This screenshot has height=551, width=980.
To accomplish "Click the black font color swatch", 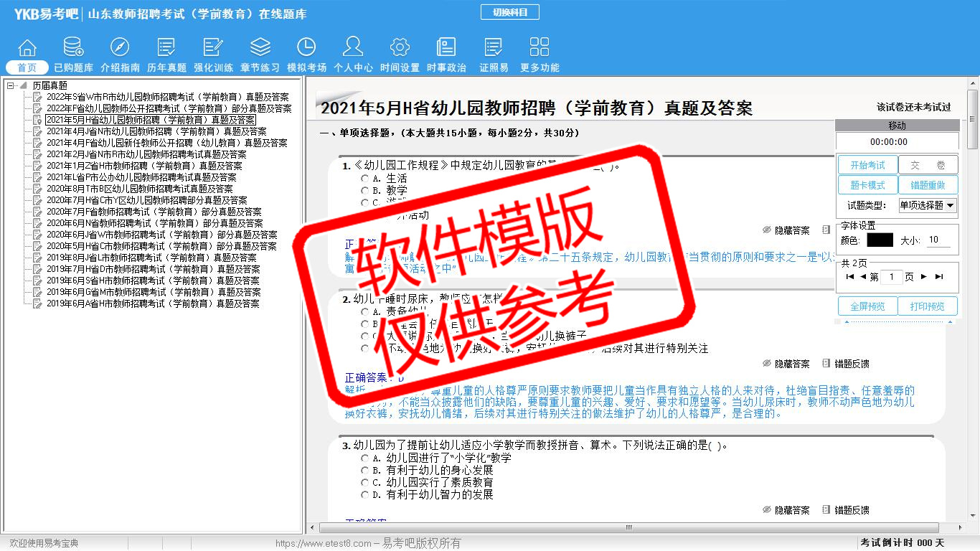I will 880,240.
